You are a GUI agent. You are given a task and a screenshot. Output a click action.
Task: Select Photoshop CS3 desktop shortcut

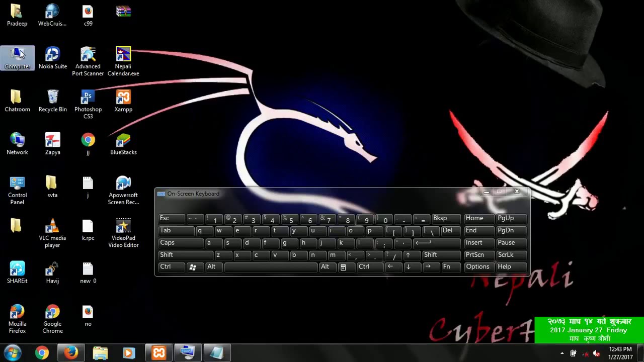click(88, 105)
